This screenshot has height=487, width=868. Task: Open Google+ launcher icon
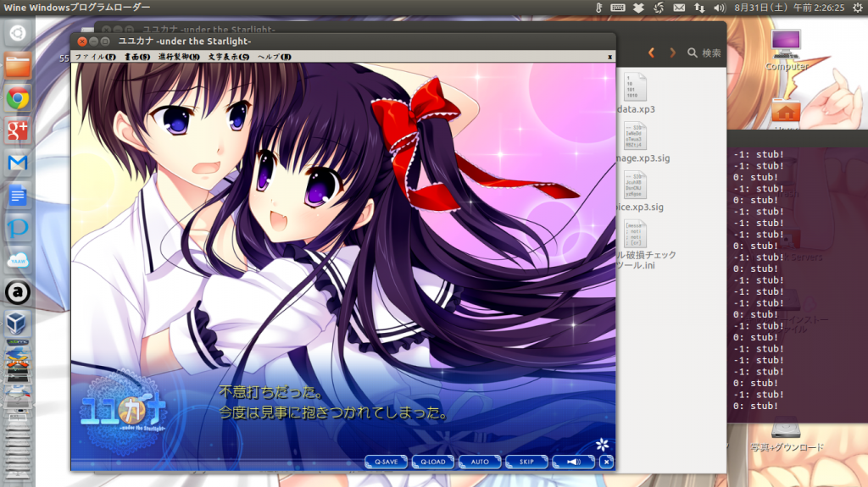[18, 130]
